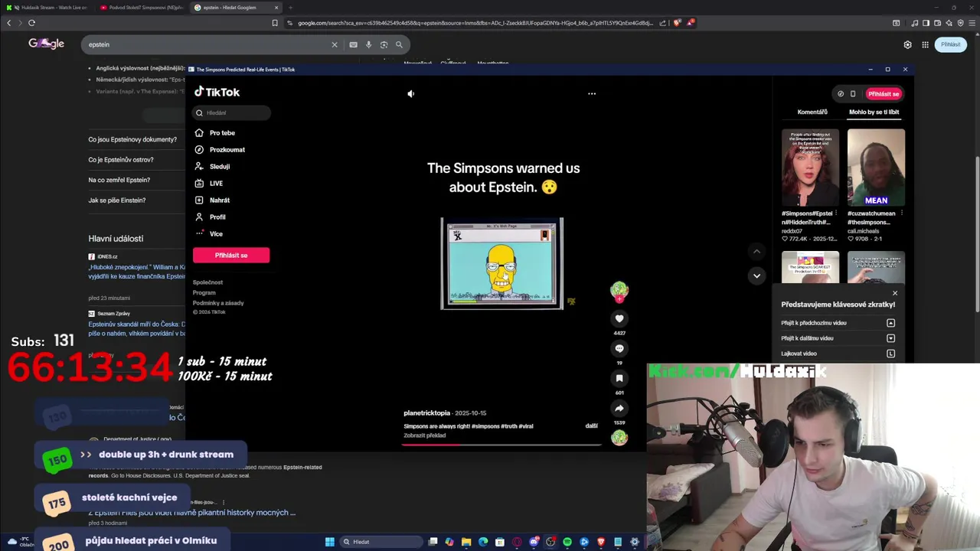Like the TikTok video with heart icon
This screenshot has height=551, width=980.
click(x=619, y=318)
